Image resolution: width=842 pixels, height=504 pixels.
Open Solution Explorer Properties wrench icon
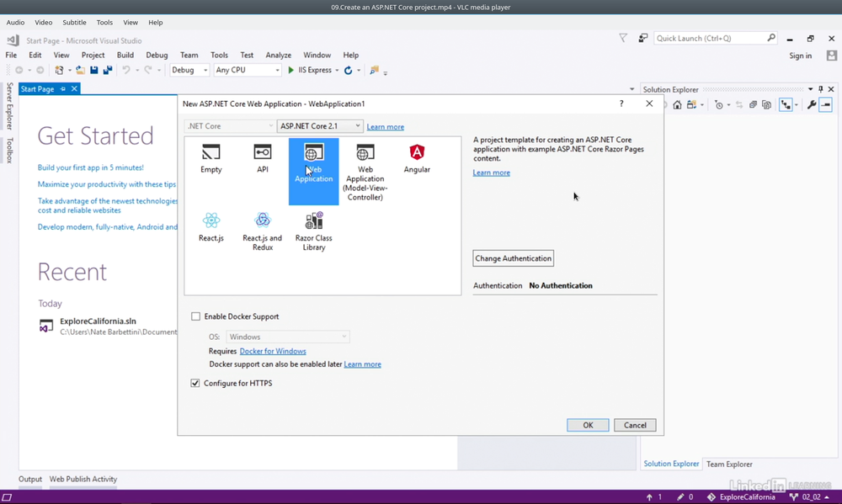[812, 104]
